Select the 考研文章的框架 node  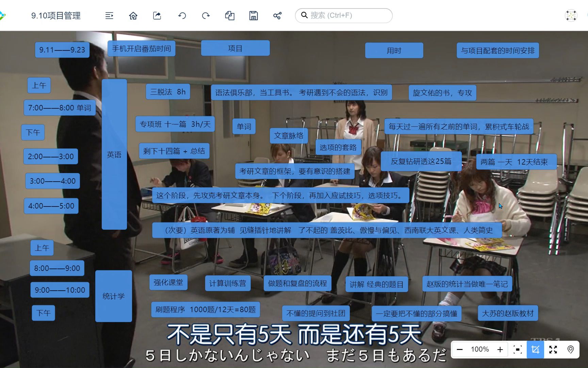[295, 171]
